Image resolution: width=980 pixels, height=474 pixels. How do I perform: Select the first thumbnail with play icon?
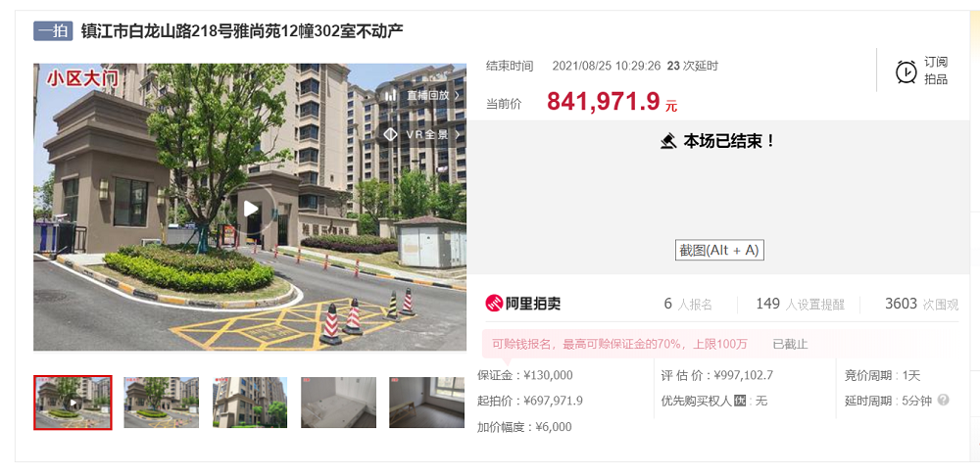(73, 403)
